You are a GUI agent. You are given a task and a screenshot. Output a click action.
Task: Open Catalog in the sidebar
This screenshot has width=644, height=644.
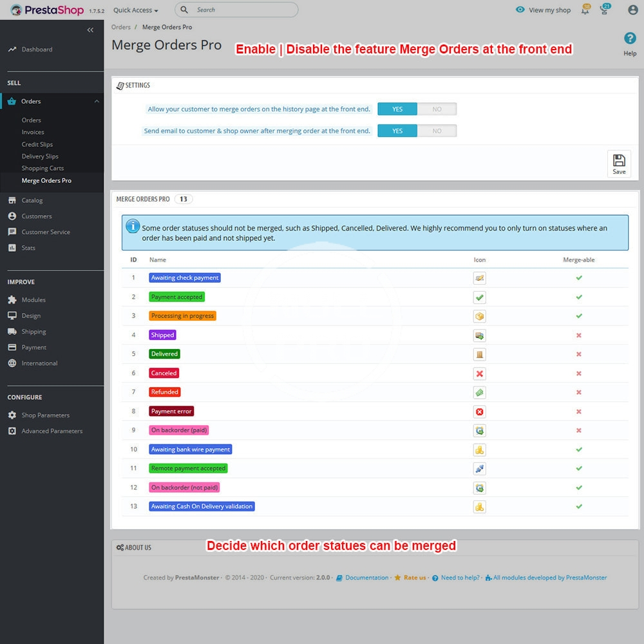pos(32,200)
